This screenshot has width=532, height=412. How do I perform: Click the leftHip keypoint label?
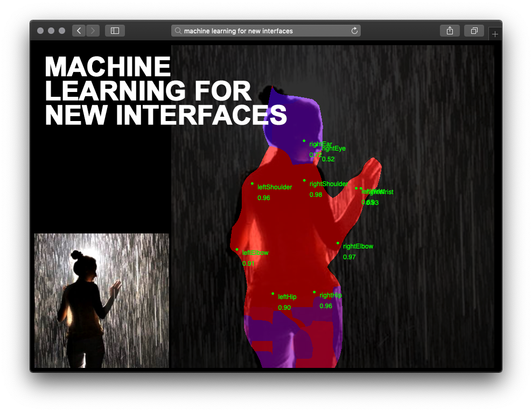click(x=287, y=297)
